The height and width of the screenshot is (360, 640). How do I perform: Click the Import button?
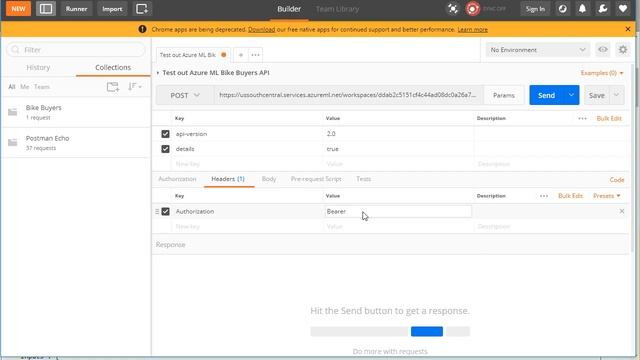pyautogui.click(x=112, y=9)
